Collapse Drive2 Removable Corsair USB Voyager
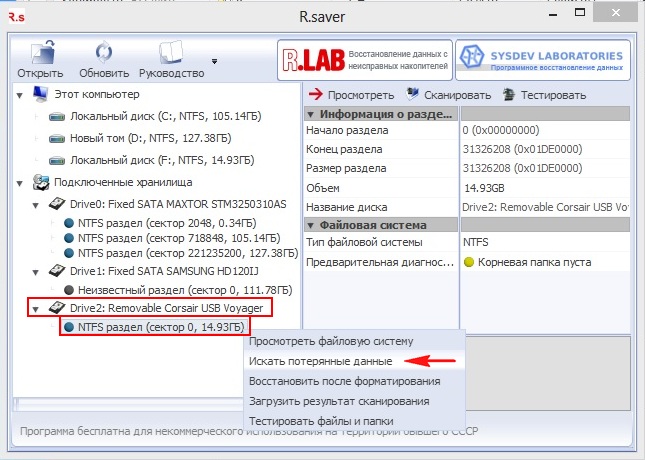 pyautogui.click(x=37, y=308)
